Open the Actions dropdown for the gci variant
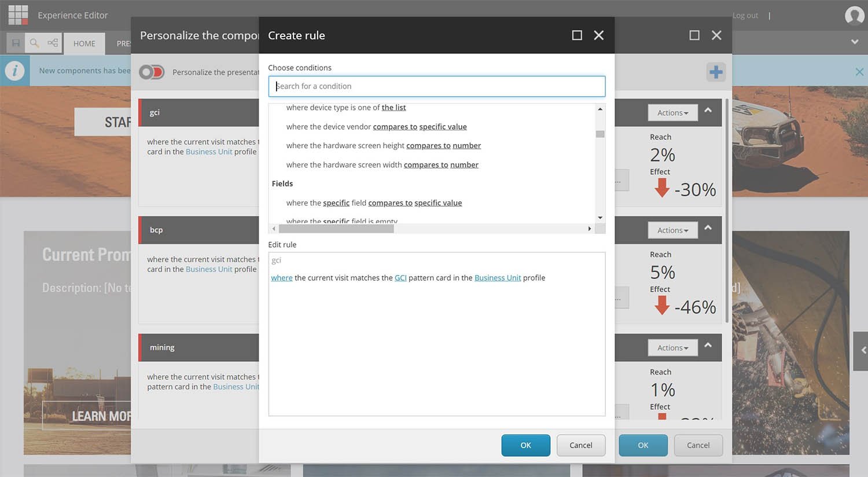The image size is (868, 477). click(x=672, y=112)
